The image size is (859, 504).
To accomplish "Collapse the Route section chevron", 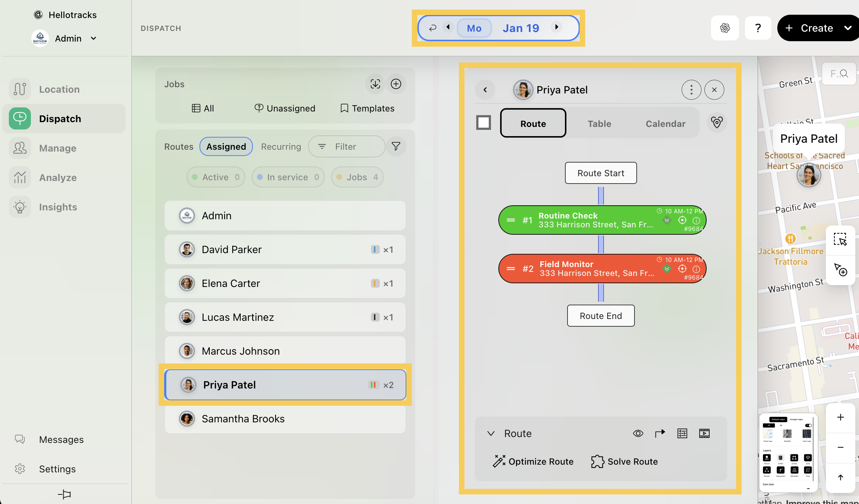I will tap(491, 433).
